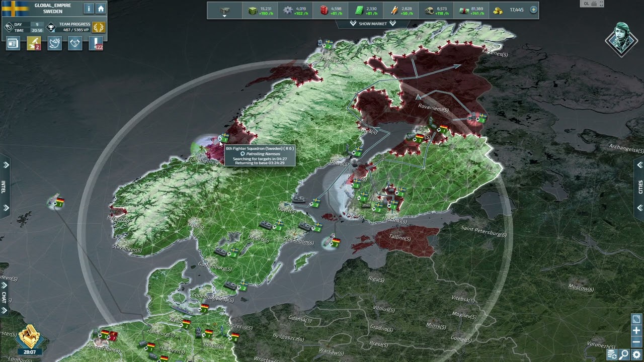Image resolution: width=644 pixels, height=362 pixels.
Task: Open the coalition handshake icon
Action: (x=75, y=44)
